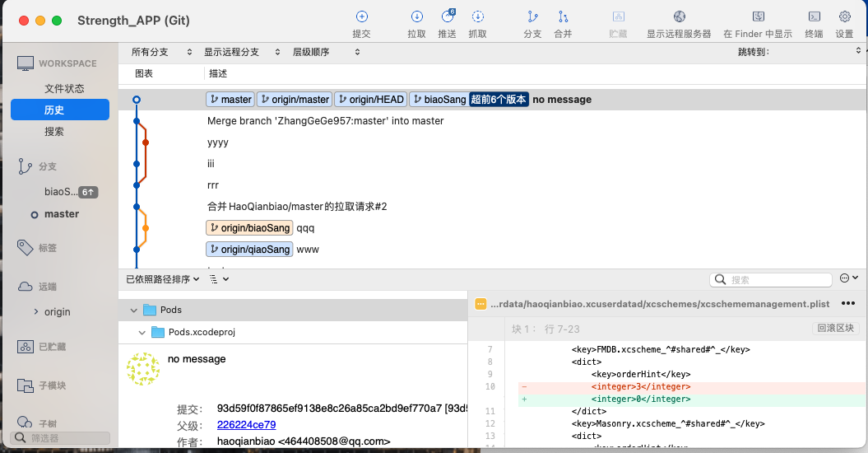
Task: Collapse the Pods.xcodeproj folder
Action: (142, 333)
